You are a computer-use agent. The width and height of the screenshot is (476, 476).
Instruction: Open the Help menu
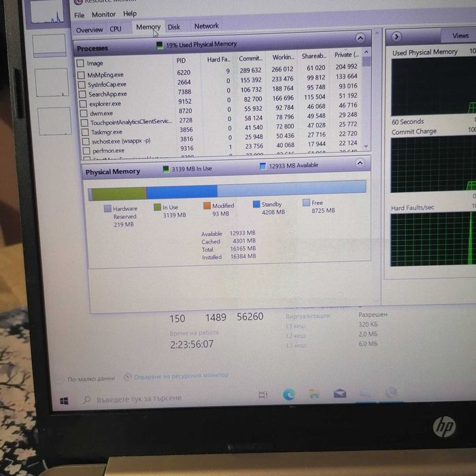130,14
